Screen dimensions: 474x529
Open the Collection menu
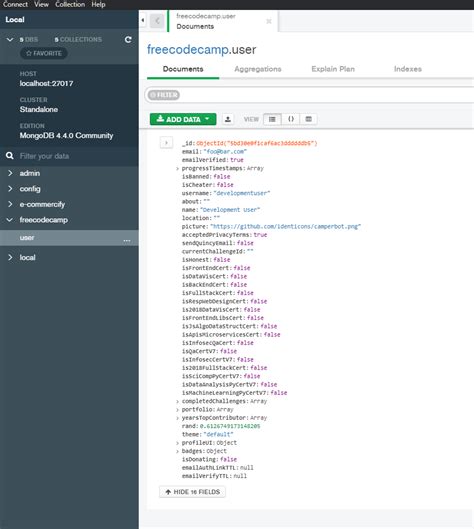(x=70, y=4)
